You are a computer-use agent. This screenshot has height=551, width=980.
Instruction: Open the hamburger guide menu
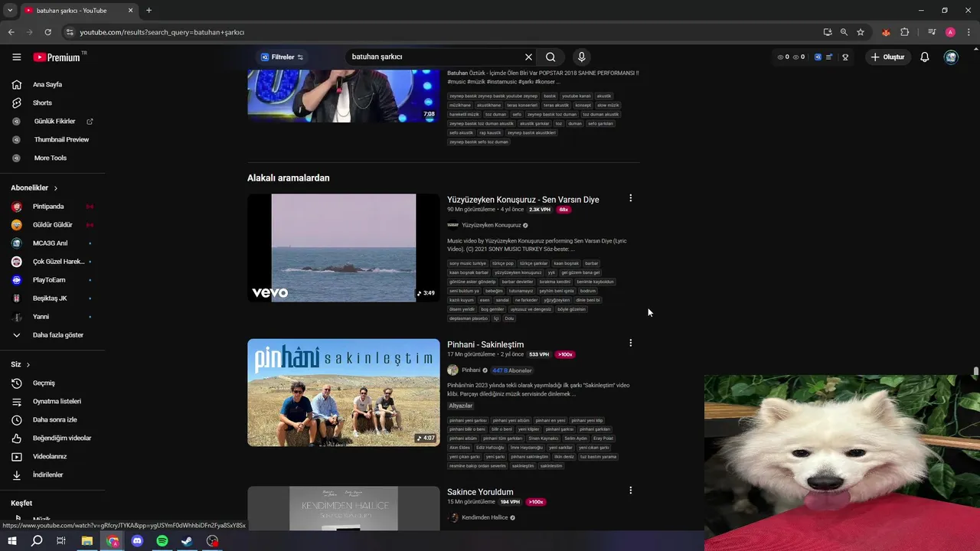click(x=17, y=57)
